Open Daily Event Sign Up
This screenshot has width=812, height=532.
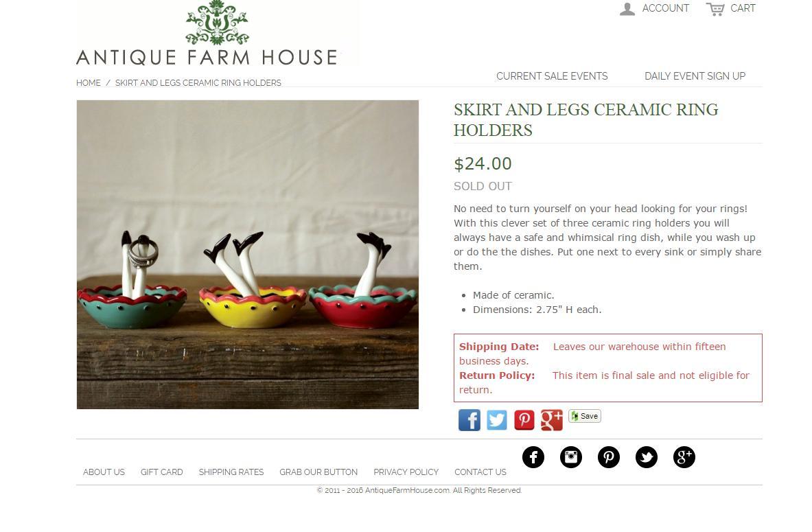695,76
